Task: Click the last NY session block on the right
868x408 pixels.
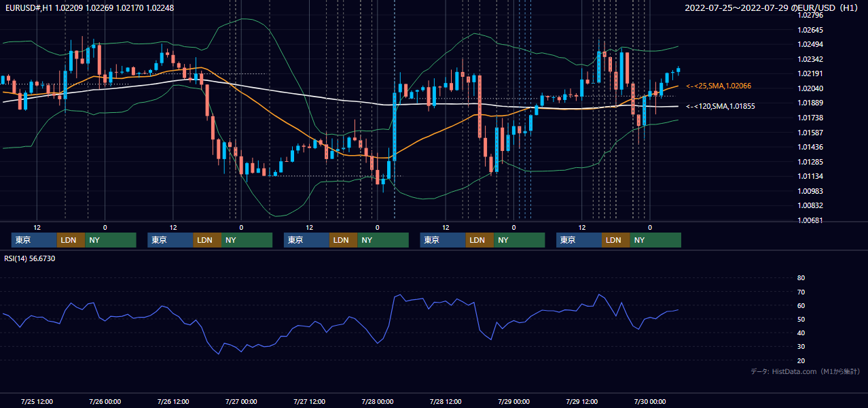Action: 655,240
